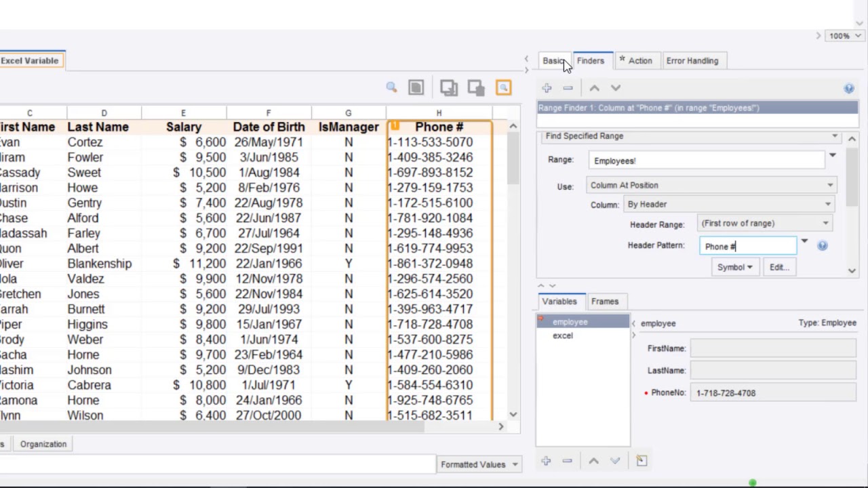The width and height of the screenshot is (868, 488).
Task: Select the Range Finder 1 list entry
Action: pyautogui.click(x=698, y=108)
